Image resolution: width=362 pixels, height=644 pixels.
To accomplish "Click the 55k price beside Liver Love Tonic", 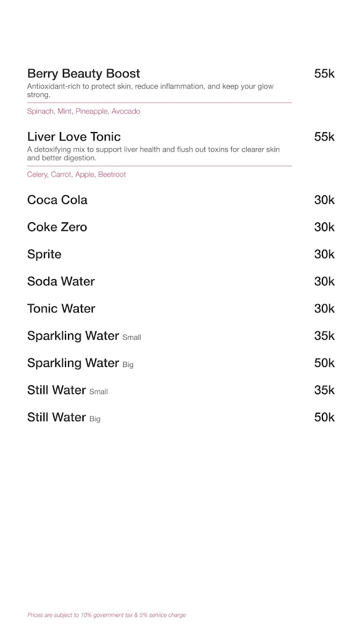I will point(324,137).
